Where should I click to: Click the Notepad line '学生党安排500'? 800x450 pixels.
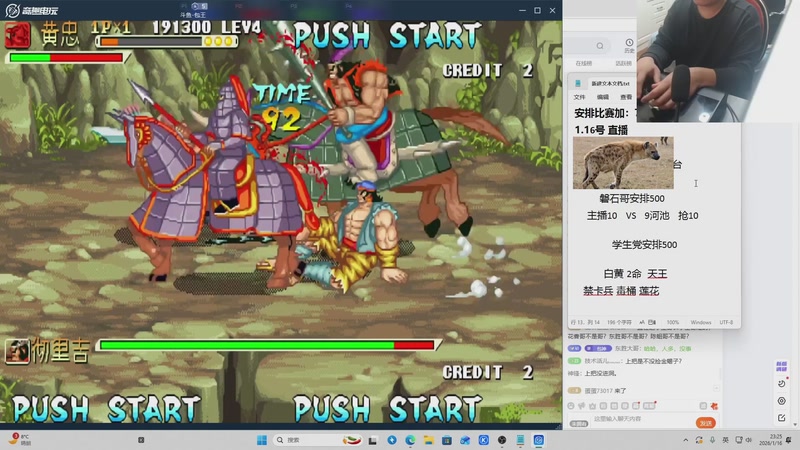tap(644, 244)
